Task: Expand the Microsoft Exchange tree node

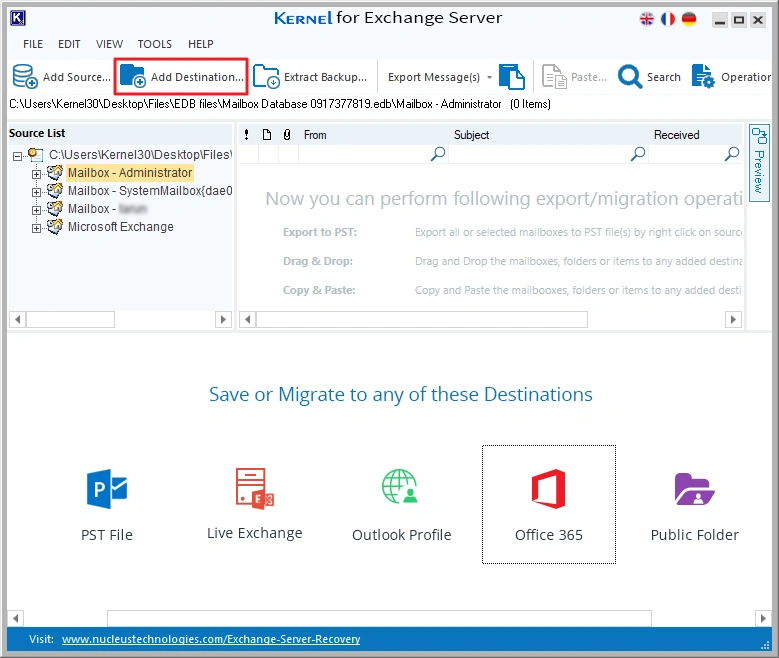Action: tap(37, 228)
